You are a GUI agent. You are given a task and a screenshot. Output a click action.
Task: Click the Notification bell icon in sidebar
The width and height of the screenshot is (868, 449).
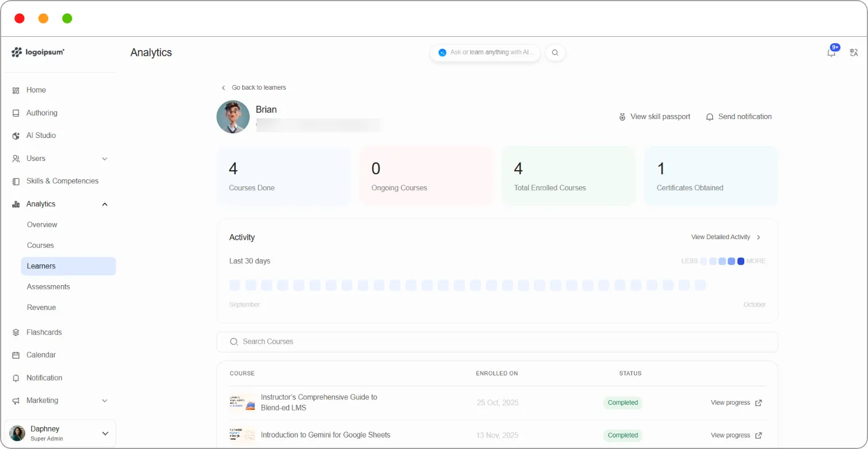[x=16, y=378]
